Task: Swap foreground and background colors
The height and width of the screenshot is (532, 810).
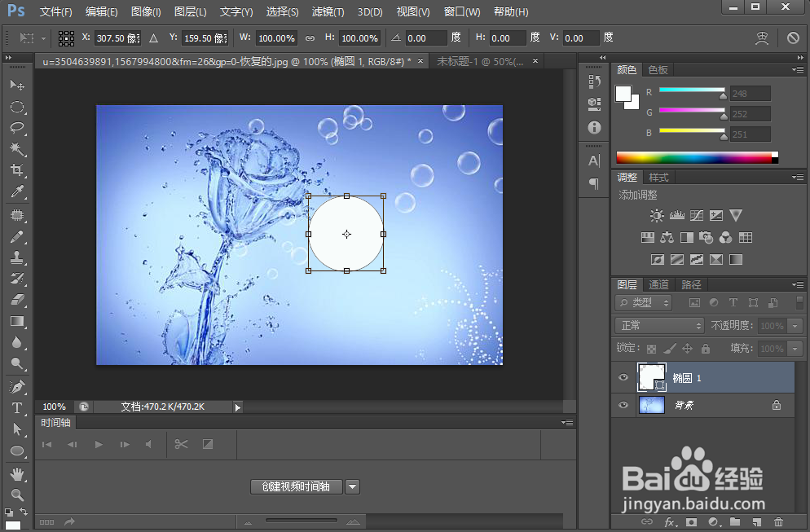Action: [24, 511]
